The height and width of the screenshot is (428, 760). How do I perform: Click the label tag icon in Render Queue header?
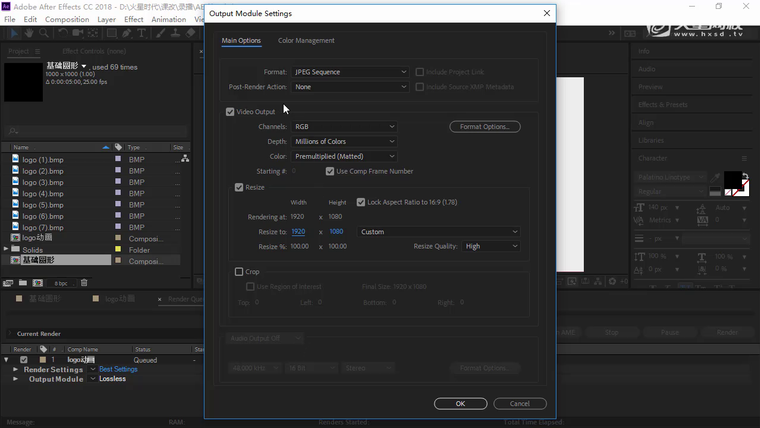[x=42, y=349]
